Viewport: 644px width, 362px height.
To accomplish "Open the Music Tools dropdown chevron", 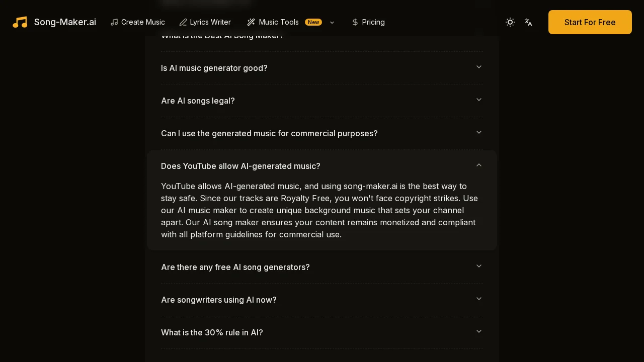I will point(332,22).
